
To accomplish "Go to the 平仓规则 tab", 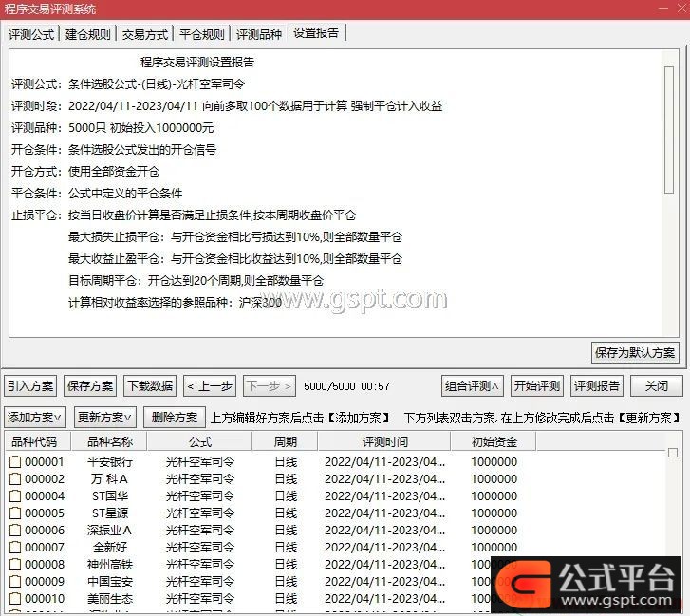I will pos(202,34).
